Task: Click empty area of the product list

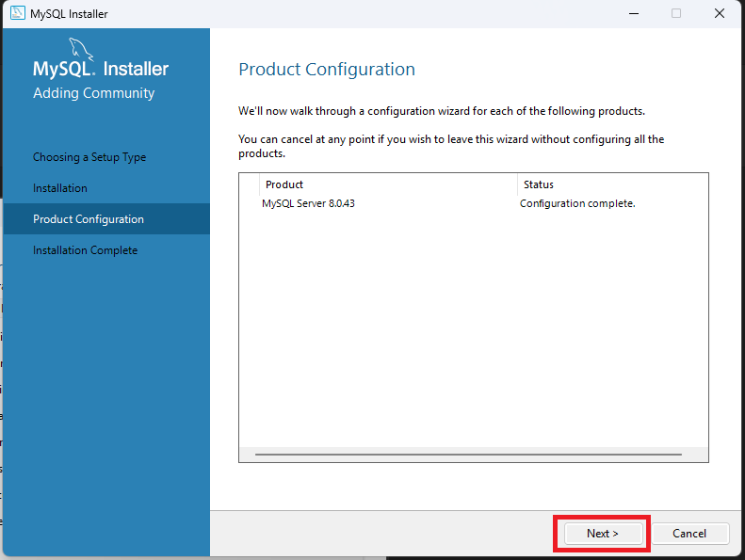Action: tap(473, 328)
